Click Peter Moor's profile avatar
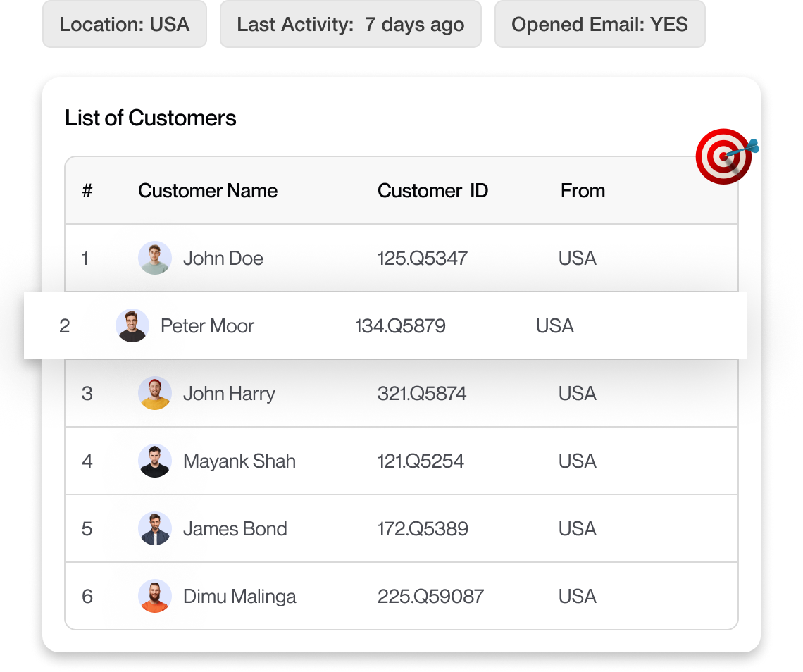The height and width of the screenshot is (672, 803). coord(132,325)
